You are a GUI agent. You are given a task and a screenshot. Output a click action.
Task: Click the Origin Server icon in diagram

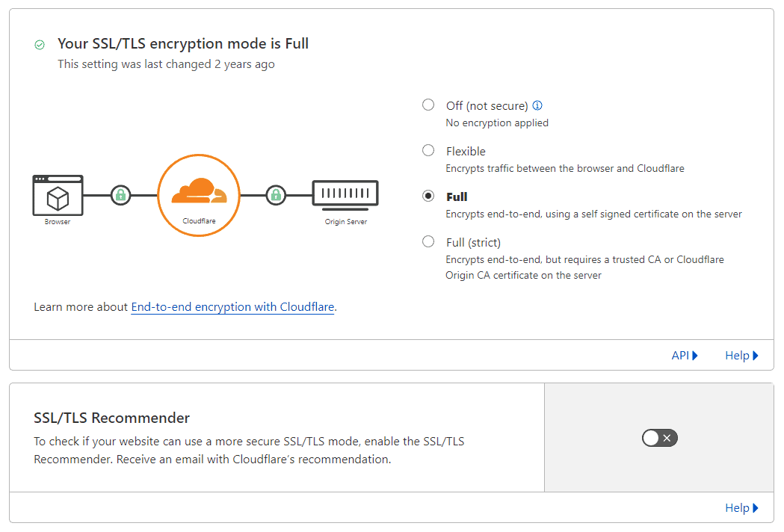[345, 194]
